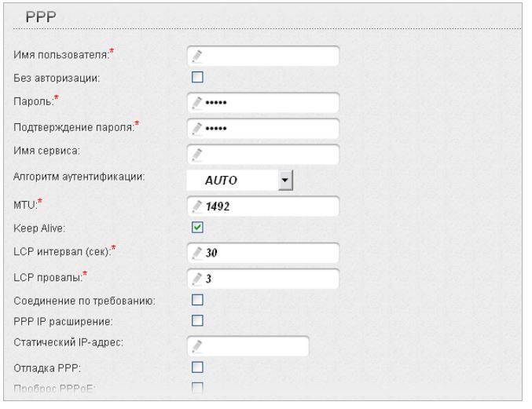Click the Статический IP-адрес input field

tap(251, 345)
